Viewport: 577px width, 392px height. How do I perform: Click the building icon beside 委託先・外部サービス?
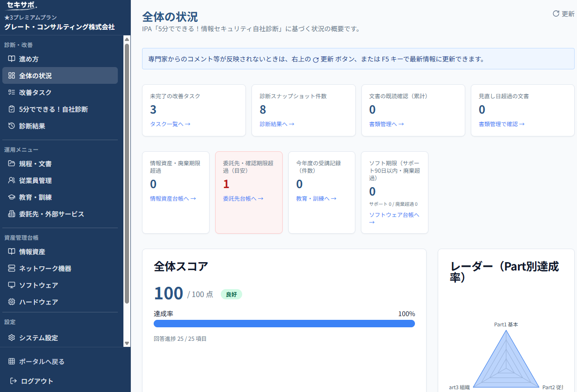pos(12,214)
